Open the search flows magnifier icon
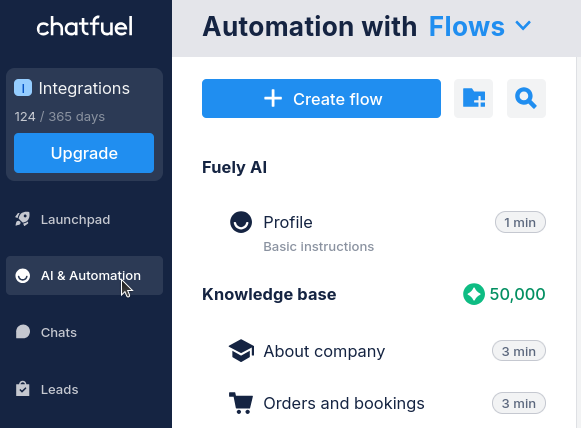581x428 pixels. tap(526, 99)
